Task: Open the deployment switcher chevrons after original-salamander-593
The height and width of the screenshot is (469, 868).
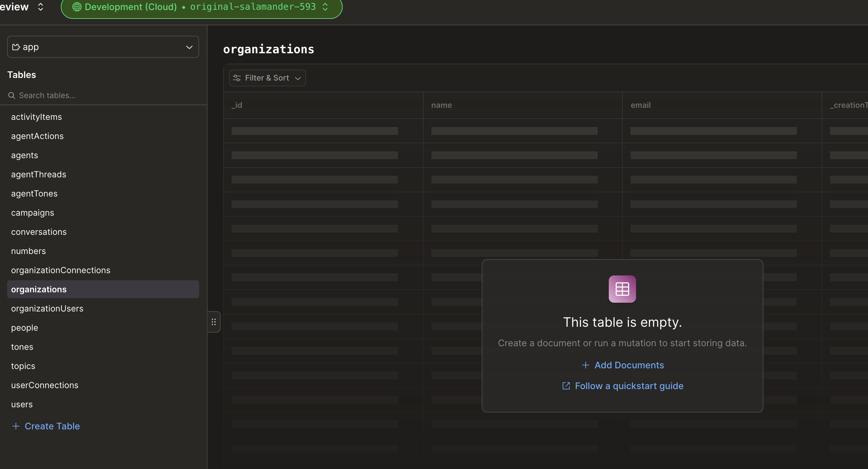Action: [x=325, y=7]
